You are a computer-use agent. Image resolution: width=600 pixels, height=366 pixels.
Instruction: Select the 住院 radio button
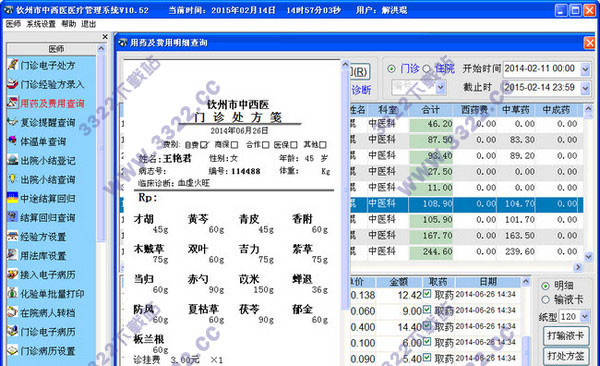pyautogui.click(x=427, y=69)
